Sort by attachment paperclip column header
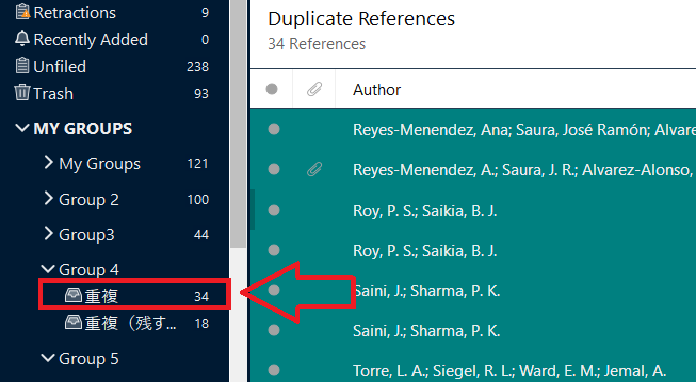696x382 pixels. point(314,90)
